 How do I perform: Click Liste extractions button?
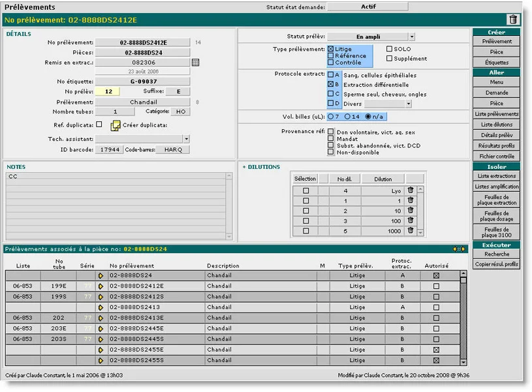[x=496, y=176]
